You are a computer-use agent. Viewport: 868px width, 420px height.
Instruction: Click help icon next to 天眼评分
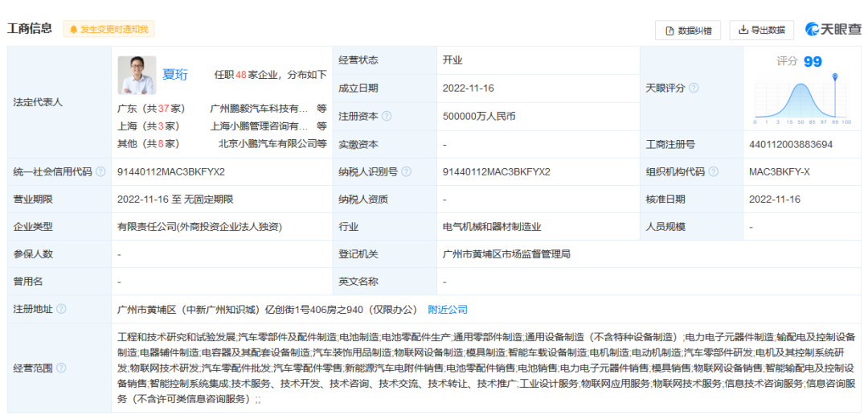[694, 88]
